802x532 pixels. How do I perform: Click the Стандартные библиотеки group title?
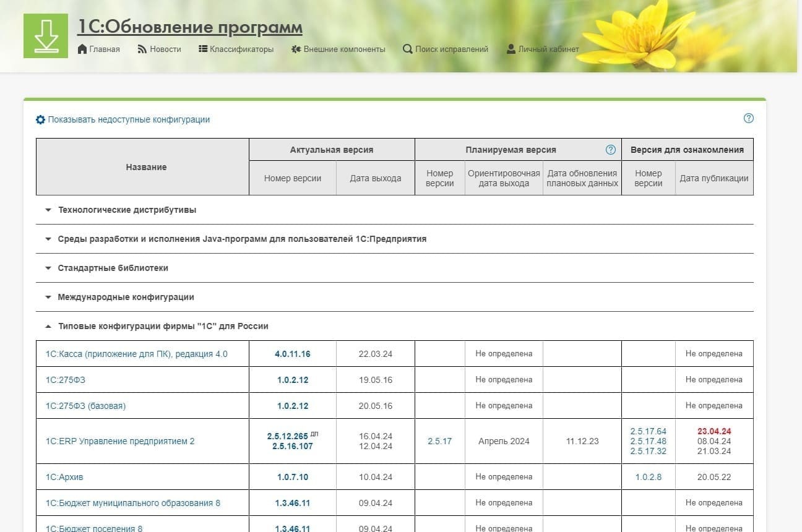click(113, 268)
